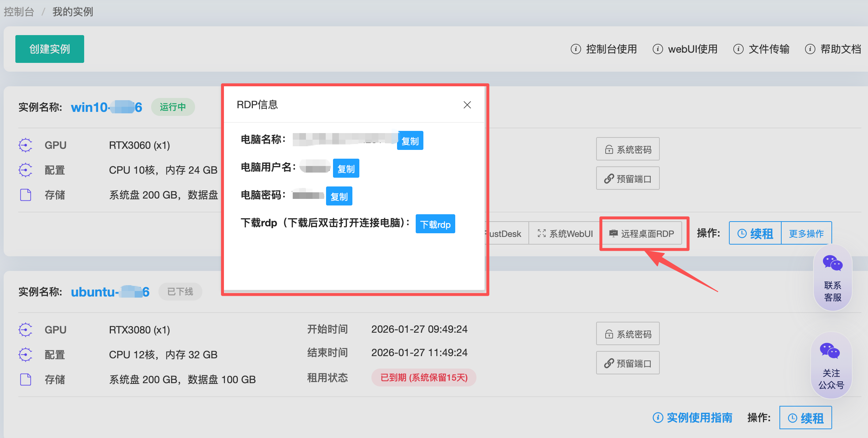This screenshot has height=438, width=868.
Task: Close the RDP信息 dialog
Action: point(467,105)
